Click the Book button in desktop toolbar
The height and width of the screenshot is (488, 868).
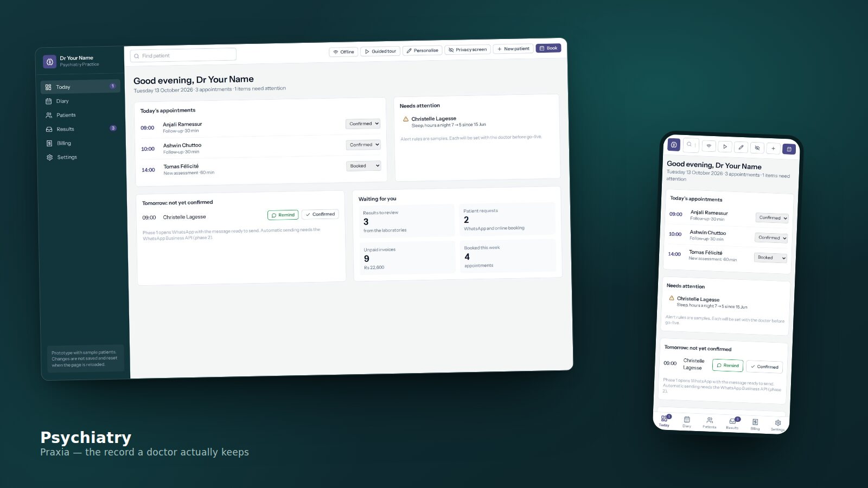click(x=548, y=48)
